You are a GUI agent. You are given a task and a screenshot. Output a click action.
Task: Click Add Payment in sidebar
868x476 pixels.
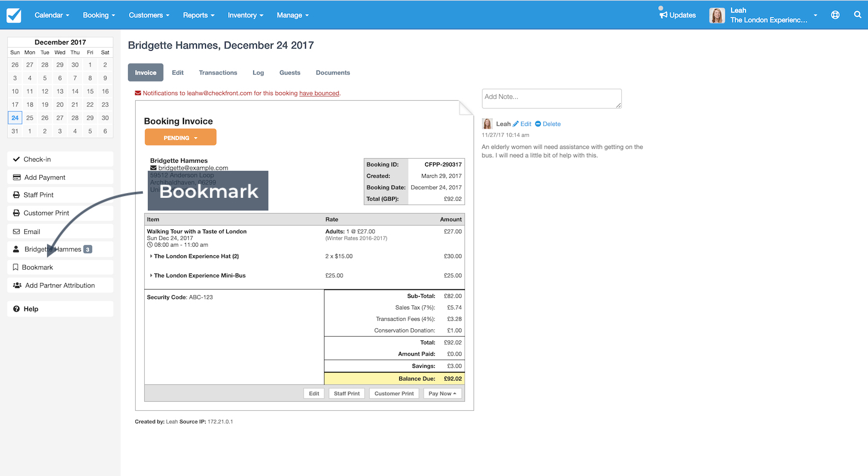[60, 177]
